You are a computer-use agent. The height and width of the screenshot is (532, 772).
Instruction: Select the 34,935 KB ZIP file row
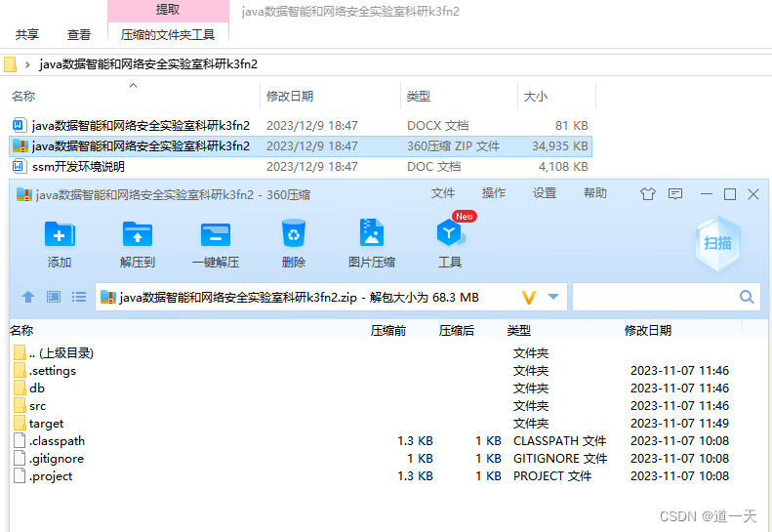click(301, 146)
